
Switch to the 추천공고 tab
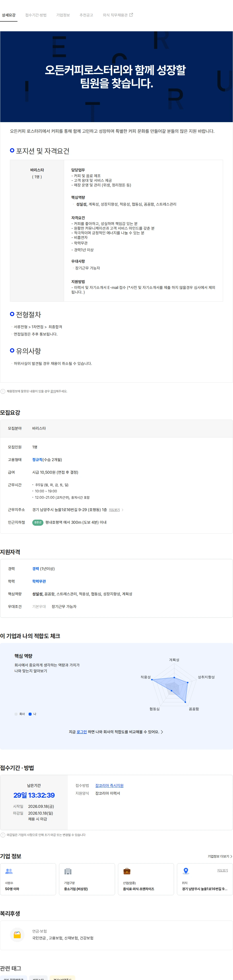pyautogui.click(x=86, y=15)
